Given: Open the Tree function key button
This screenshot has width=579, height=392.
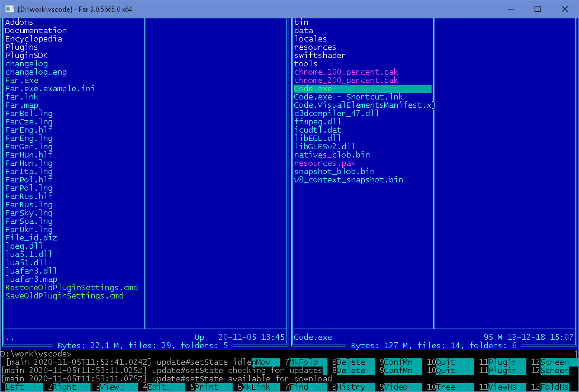Looking at the screenshot, I should click(x=449, y=386).
